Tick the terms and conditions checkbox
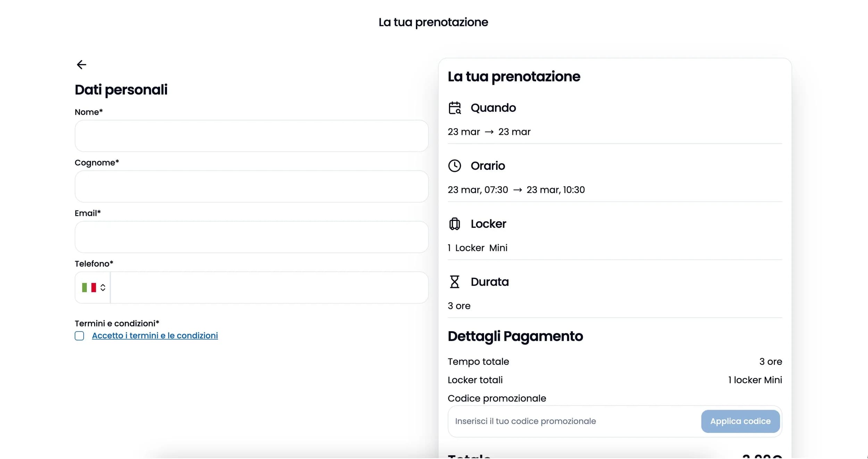 (x=80, y=336)
